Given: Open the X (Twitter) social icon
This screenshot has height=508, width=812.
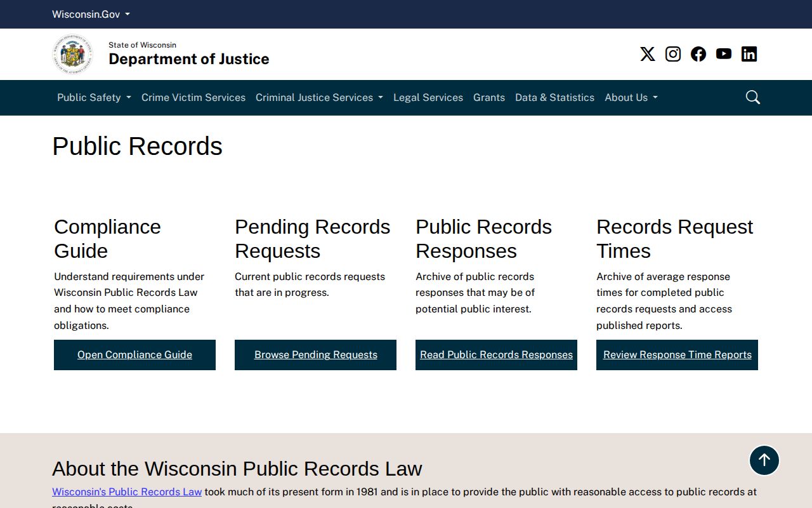Looking at the screenshot, I should point(647,54).
